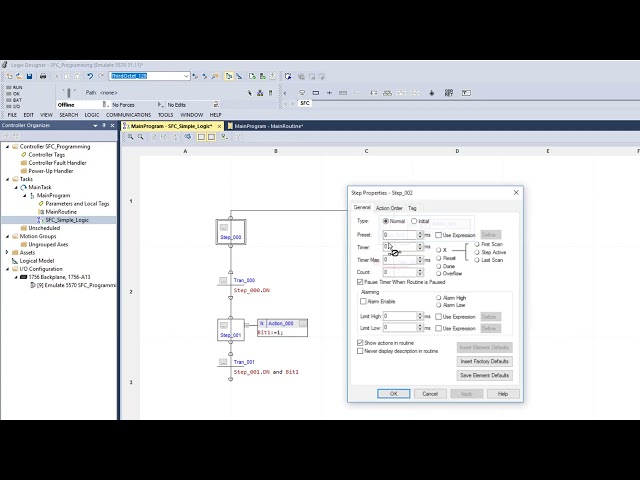The image size is (640, 480).
Task: Switch to the Tag tab in Step Properties
Action: 412,208
